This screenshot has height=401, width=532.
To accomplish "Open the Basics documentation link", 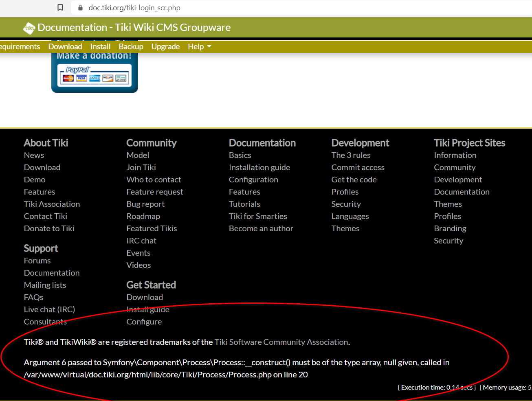I will (240, 155).
